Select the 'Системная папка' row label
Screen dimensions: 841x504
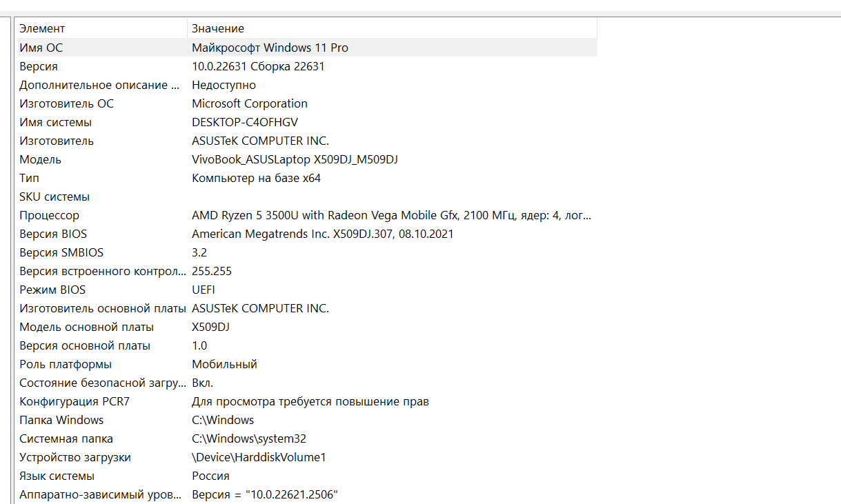pos(66,439)
